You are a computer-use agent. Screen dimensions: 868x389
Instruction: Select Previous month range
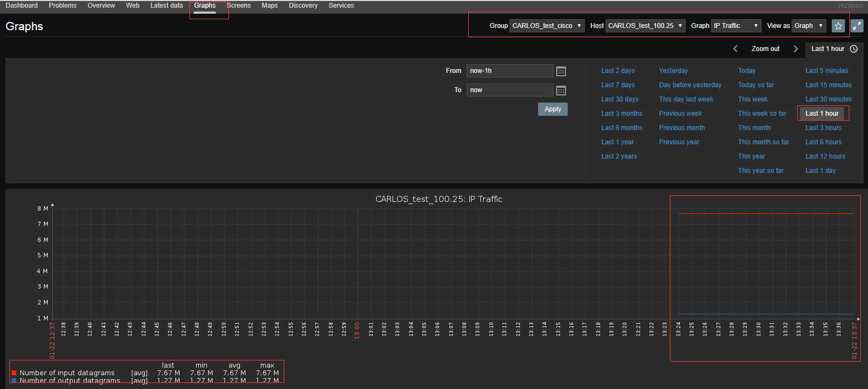[682, 128]
